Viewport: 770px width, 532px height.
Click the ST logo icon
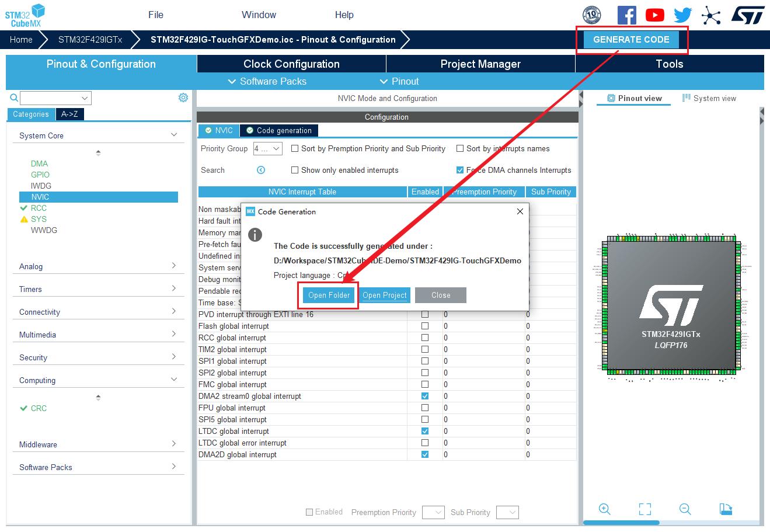748,15
